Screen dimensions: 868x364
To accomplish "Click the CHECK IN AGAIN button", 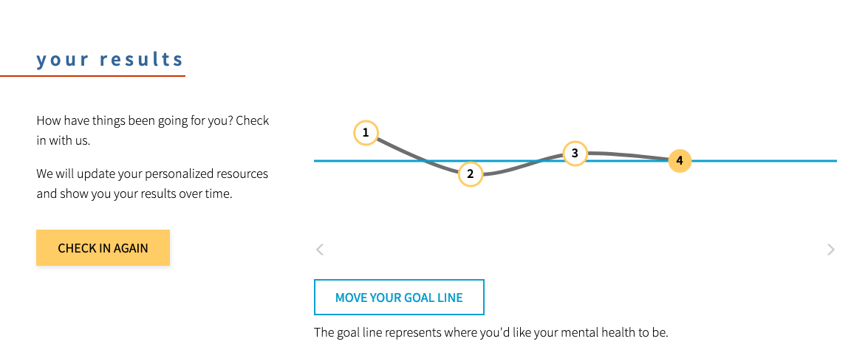I will [103, 248].
